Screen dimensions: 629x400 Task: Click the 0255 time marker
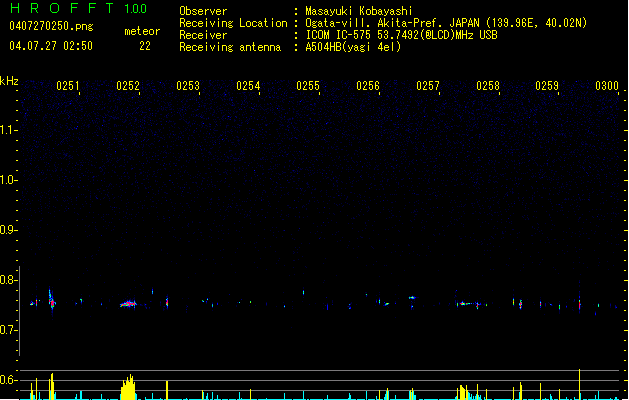coord(308,86)
